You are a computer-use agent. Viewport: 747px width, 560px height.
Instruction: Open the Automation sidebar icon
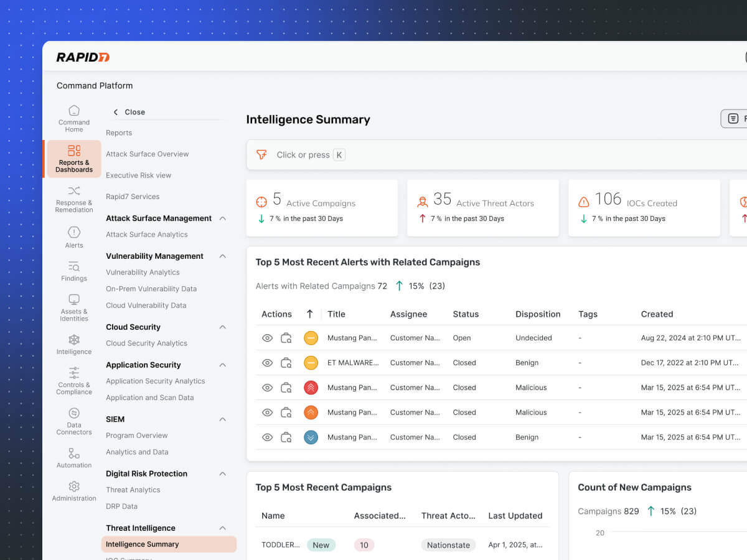click(74, 457)
